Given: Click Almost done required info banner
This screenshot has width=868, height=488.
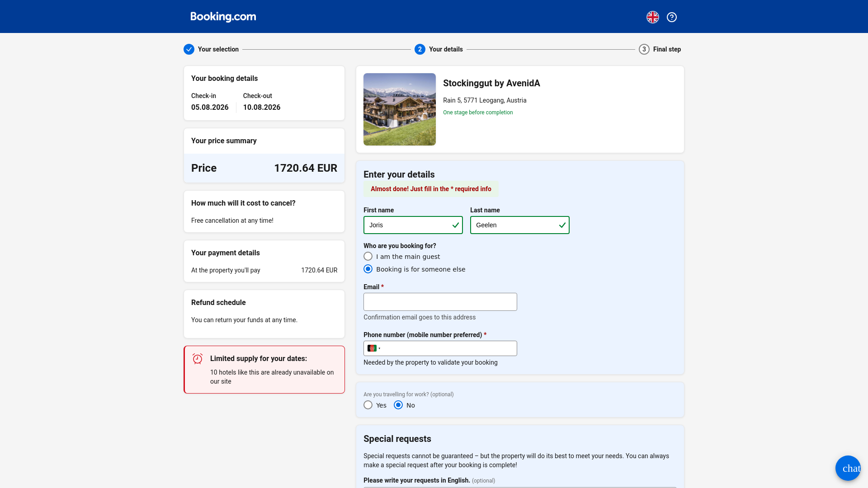Looking at the screenshot, I should click(x=431, y=189).
